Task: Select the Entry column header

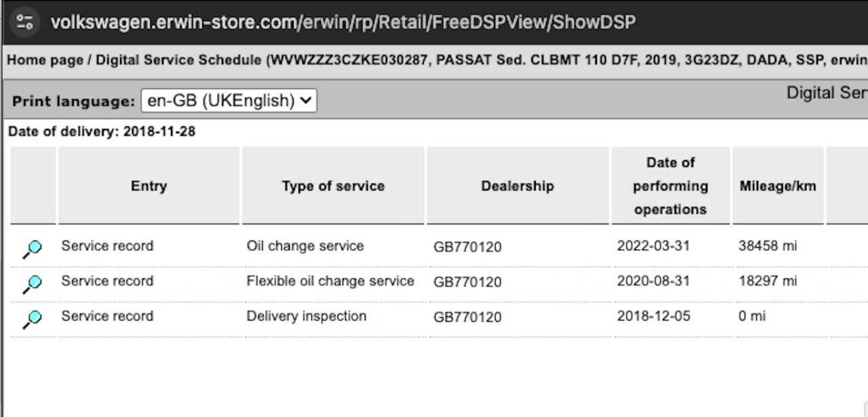Action: 149,186
